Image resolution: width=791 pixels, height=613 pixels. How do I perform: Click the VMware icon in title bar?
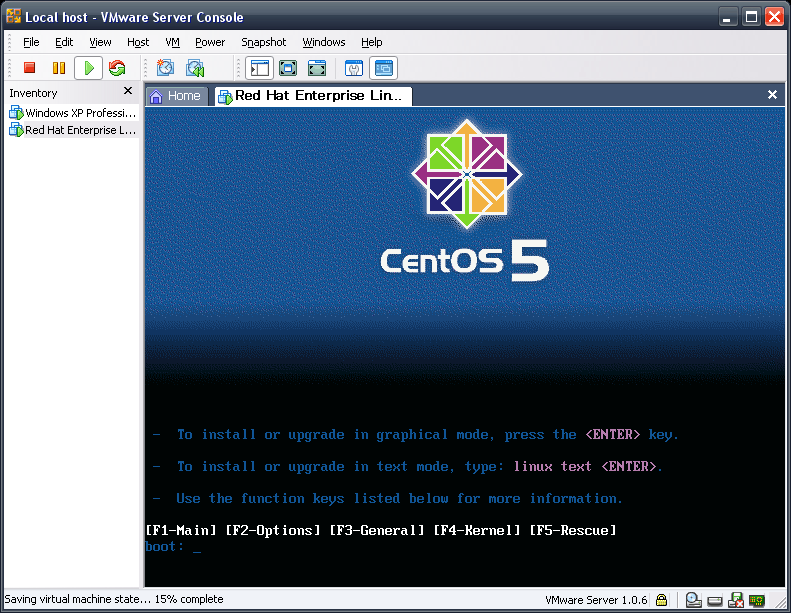tap(14, 16)
